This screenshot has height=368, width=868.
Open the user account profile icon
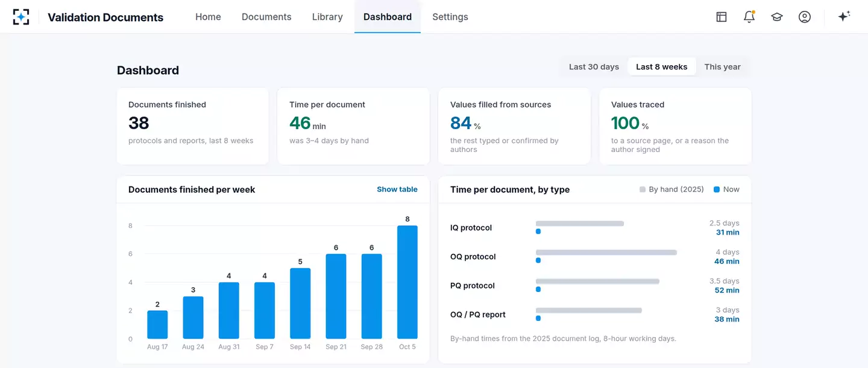805,17
